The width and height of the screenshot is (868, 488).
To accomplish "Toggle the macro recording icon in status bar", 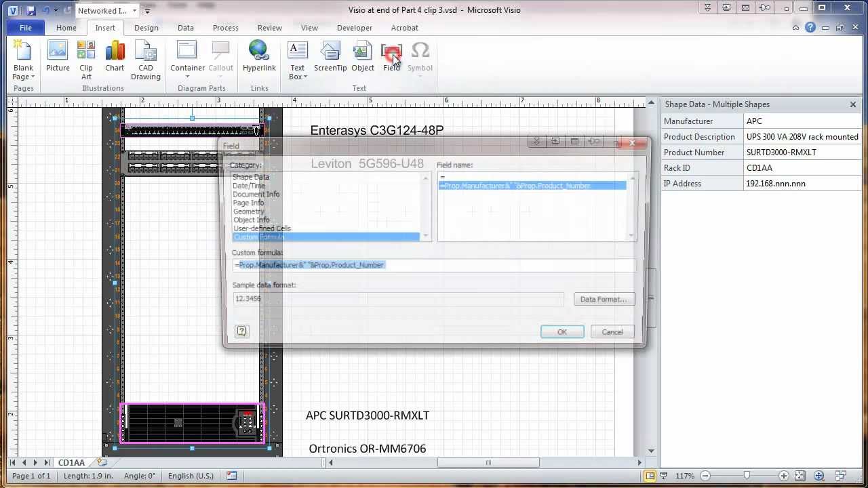I will [x=231, y=476].
